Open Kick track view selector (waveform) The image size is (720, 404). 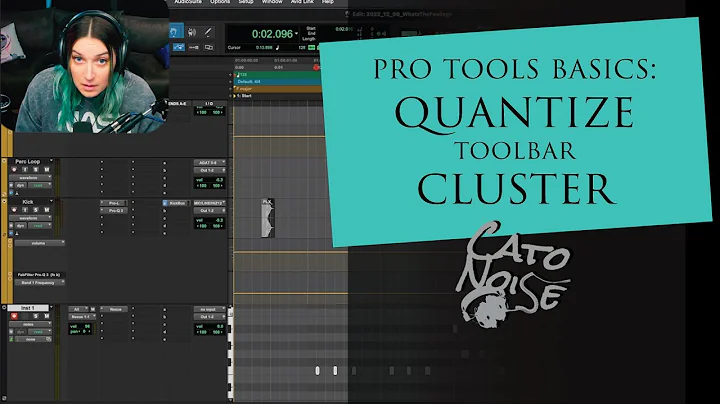point(30,218)
